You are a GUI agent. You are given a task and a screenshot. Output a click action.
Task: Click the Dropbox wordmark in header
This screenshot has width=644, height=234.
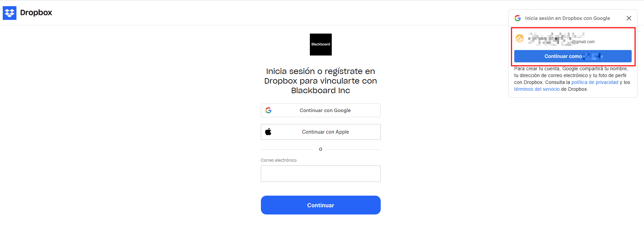coord(36,13)
